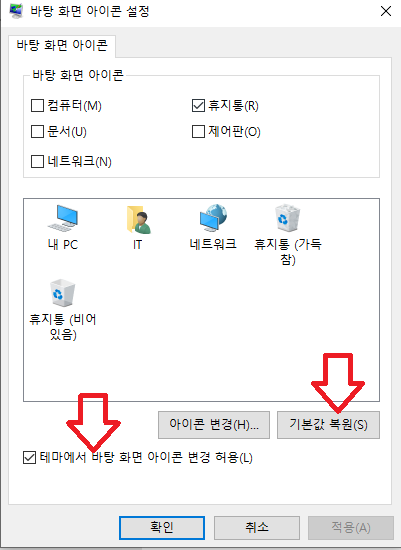Click the 취소 cancel button

[x=257, y=528]
